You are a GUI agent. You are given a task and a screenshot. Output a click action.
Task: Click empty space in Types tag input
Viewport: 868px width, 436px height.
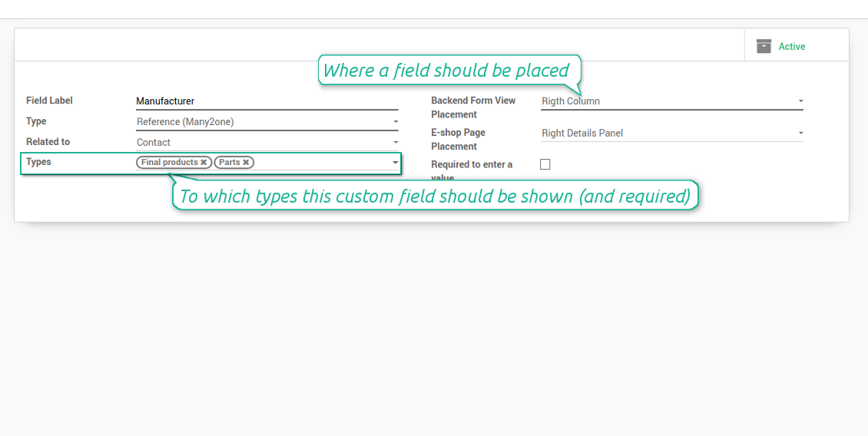pyautogui.click(x=322, y=162)
